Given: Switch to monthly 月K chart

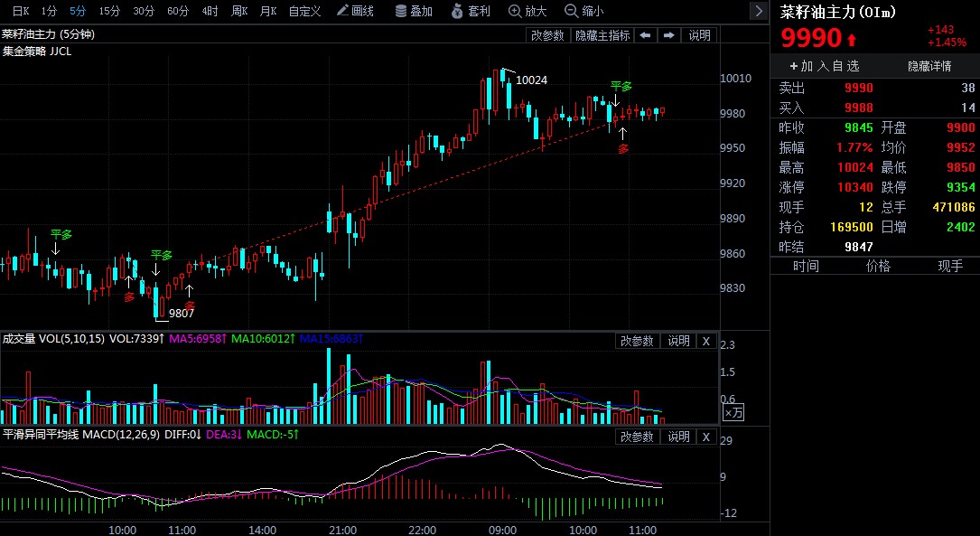Looking at the screenshot, I should [268, 11].
